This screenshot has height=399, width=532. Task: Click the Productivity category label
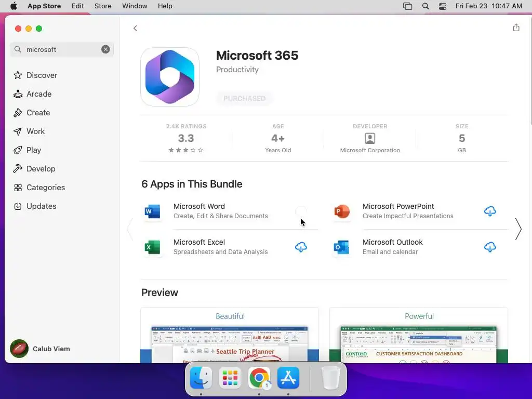point(237,69)
